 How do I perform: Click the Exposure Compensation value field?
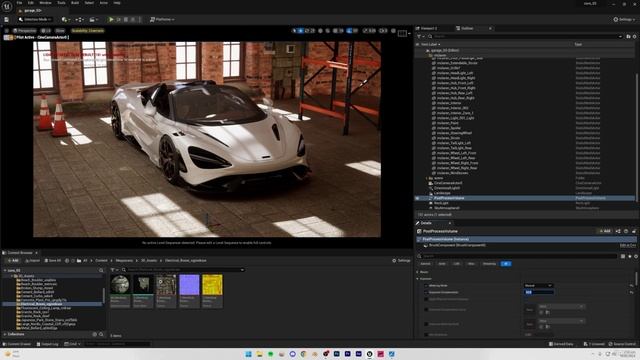pyautogui.click(x=538, y=292)
